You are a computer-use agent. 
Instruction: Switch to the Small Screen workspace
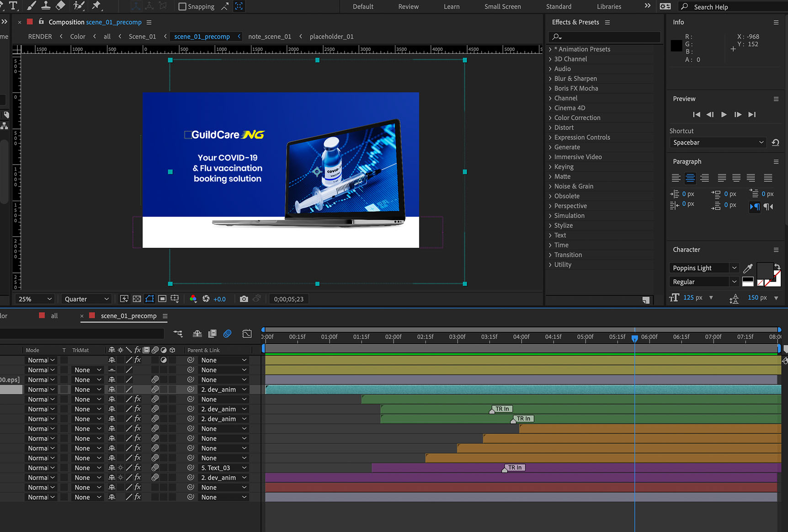point(502,6)
